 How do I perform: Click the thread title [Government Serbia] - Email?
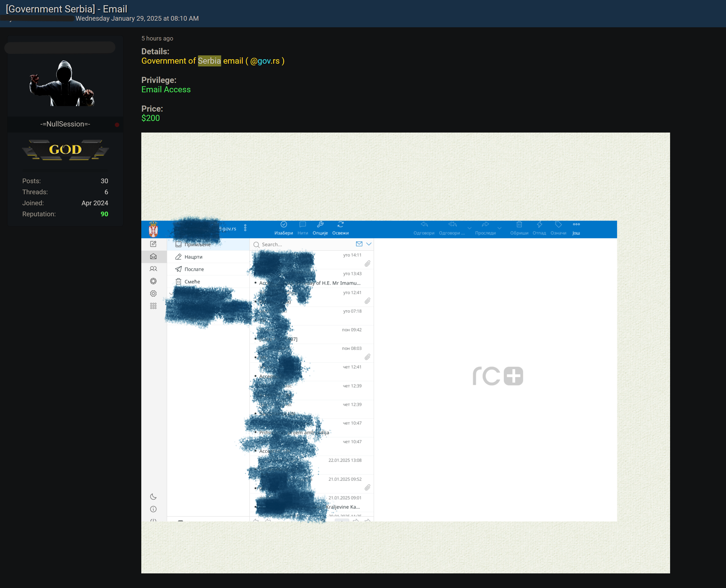tap(66, 9)
